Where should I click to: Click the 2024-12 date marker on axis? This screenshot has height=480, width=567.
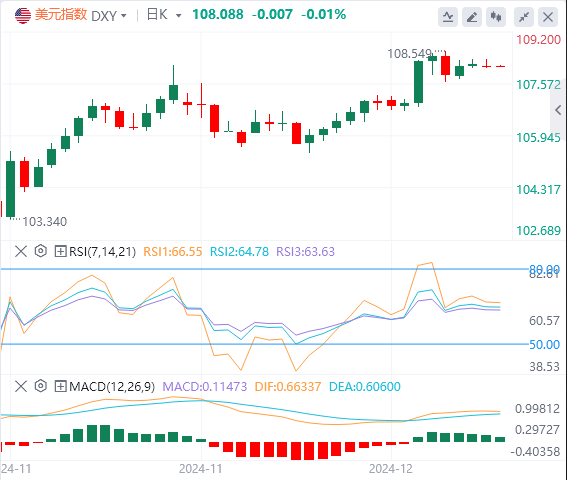coord(391,469)
